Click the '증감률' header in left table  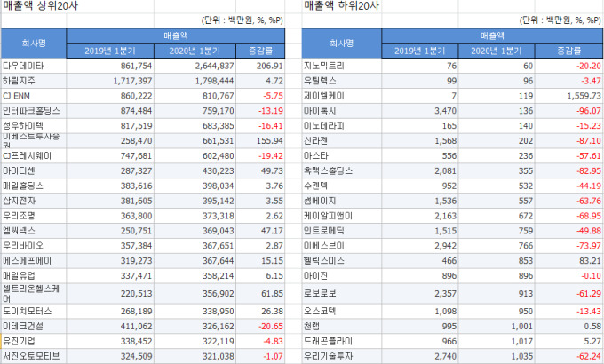point(260,51)
